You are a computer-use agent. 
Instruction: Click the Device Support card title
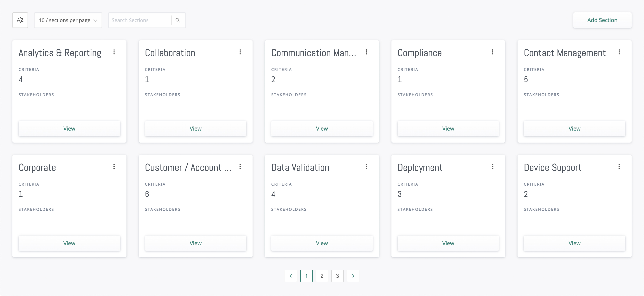point(553,168)
